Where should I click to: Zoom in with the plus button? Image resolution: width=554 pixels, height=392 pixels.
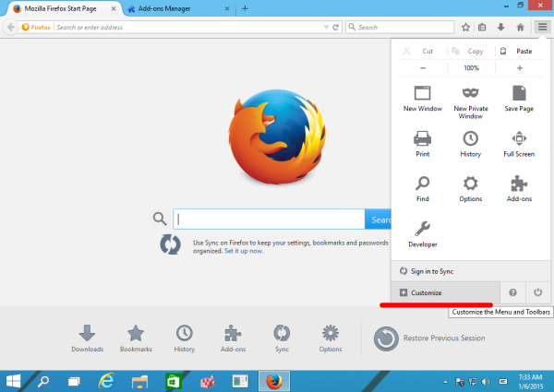(x=520, y=68)
